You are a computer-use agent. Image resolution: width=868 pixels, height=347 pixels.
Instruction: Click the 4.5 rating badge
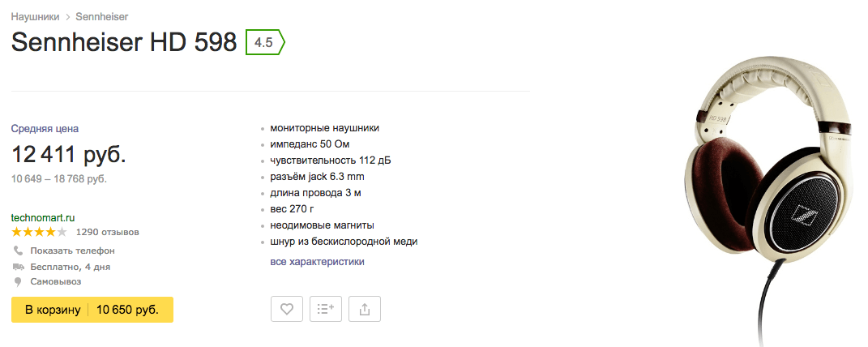pos(265,43)
